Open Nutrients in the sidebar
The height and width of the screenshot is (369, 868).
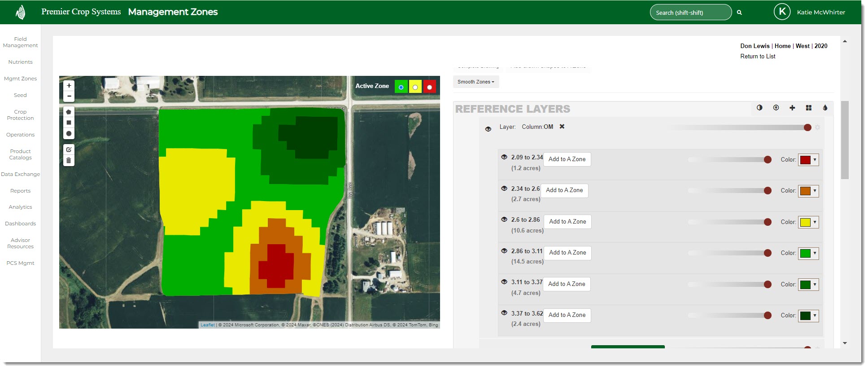click(x=20, y=62)
